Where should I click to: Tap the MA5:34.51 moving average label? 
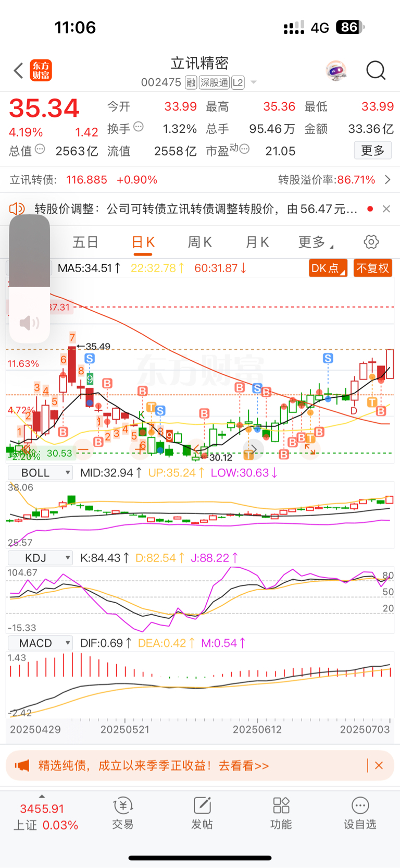(89, 268)
